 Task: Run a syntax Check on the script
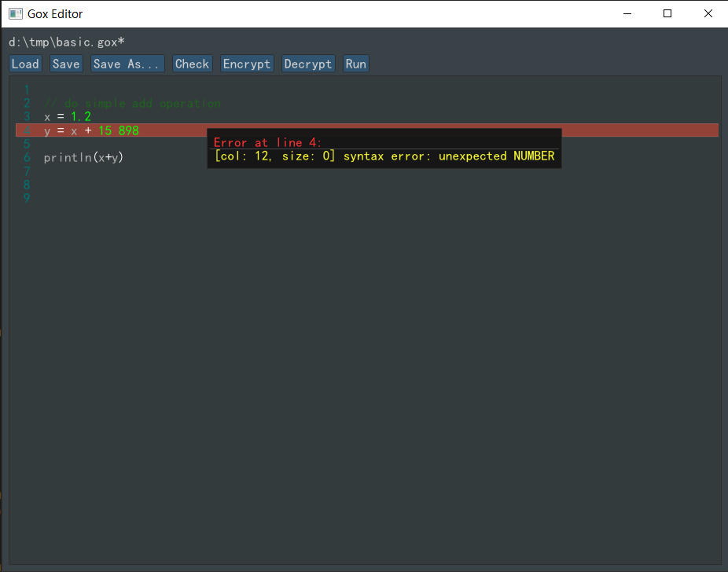[192, 64]
